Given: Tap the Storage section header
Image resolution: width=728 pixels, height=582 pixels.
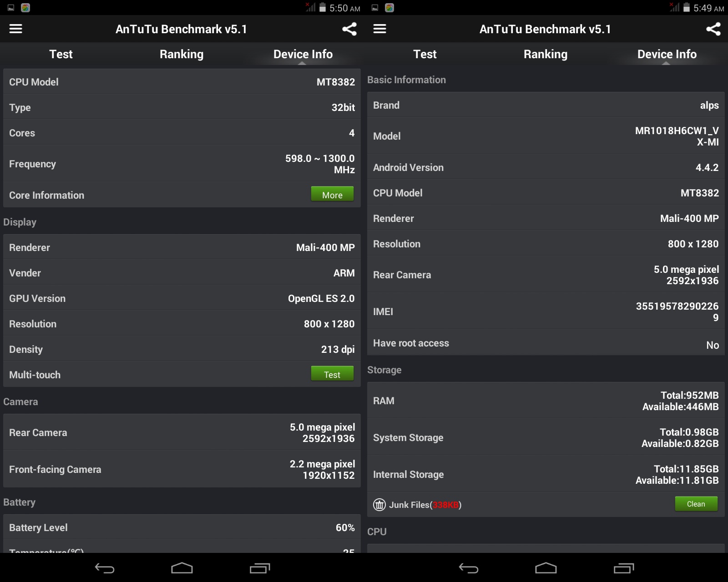Looking at the screenshot, I should tap(384, 370).
